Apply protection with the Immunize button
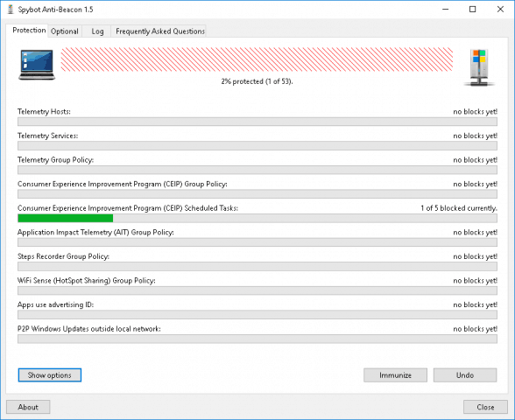 [395, 375]
